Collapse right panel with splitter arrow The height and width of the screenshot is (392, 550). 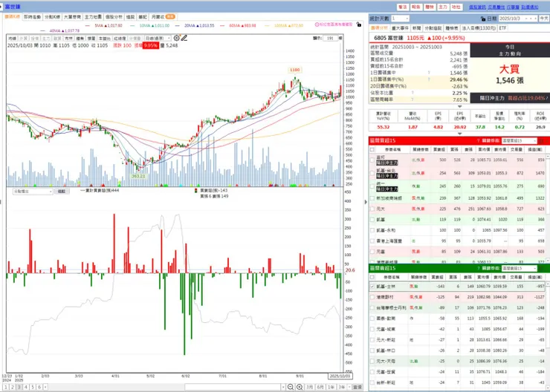pos(366,202)
